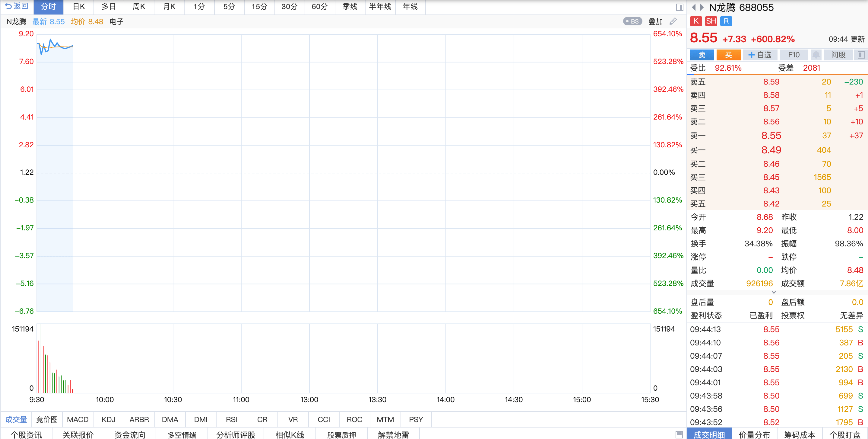The height and width of the screenshot is (439, 868).
Task: Click the red SH market badge
Action: (x=711, y=21)
